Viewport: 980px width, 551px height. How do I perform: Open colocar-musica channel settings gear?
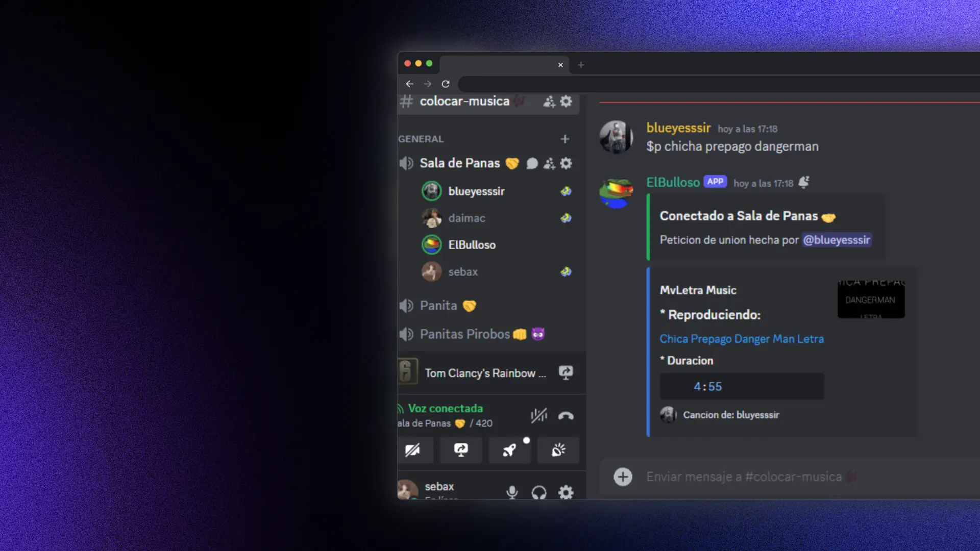566,102
